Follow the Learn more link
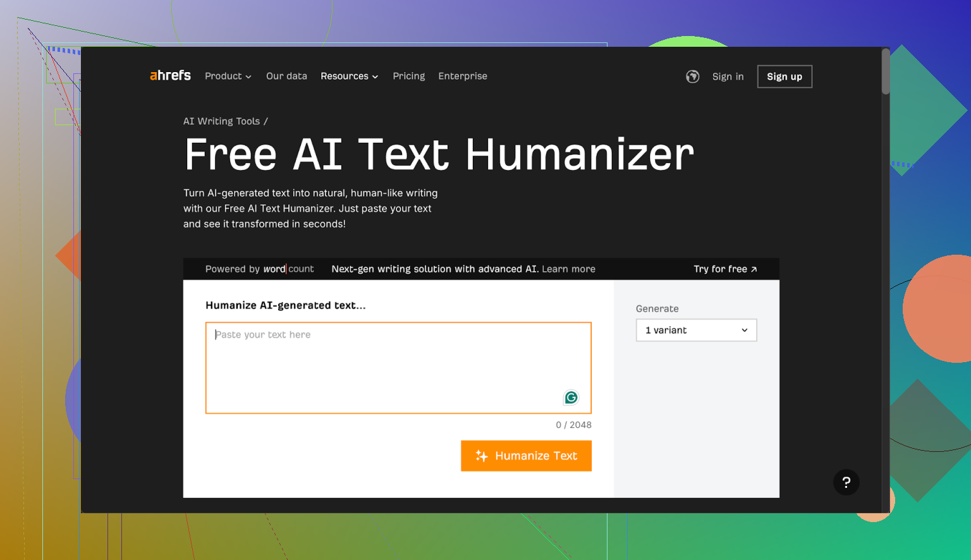This screenshot has width=971, height=560. tap(568, 269)
